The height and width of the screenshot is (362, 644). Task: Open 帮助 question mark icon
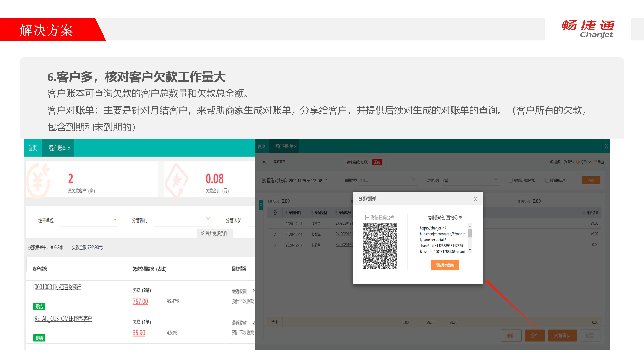click(x=565, y=162)
